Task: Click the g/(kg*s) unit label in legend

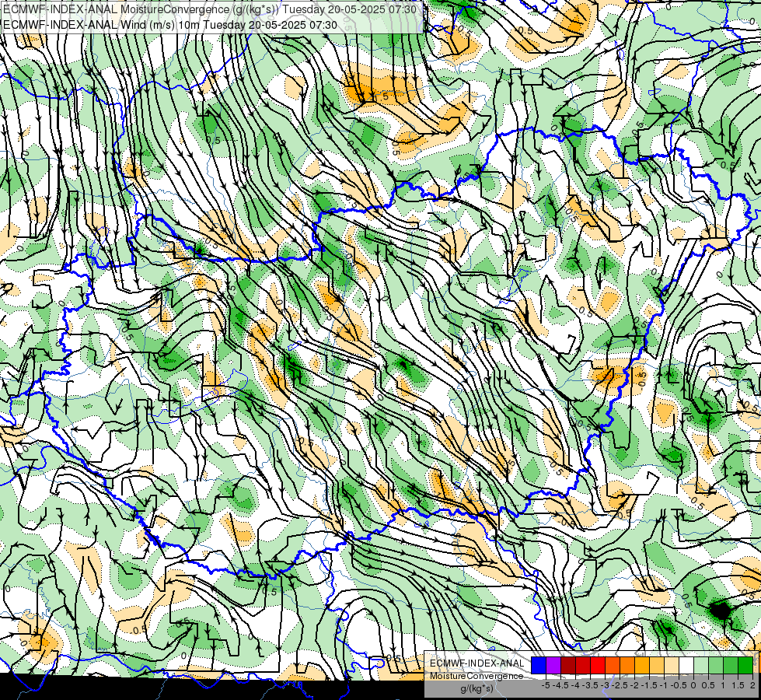Action: pyautogui.click(x=476, y=689)
